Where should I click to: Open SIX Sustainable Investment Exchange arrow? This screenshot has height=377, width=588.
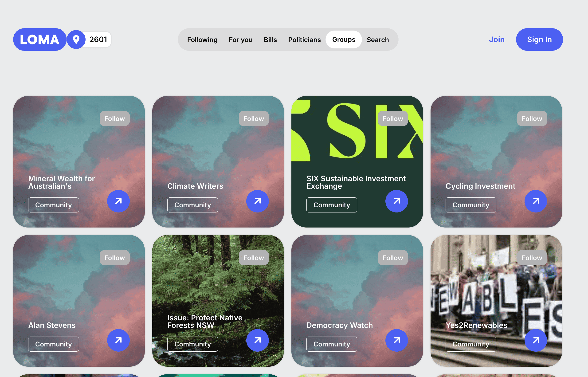point(396,201)
